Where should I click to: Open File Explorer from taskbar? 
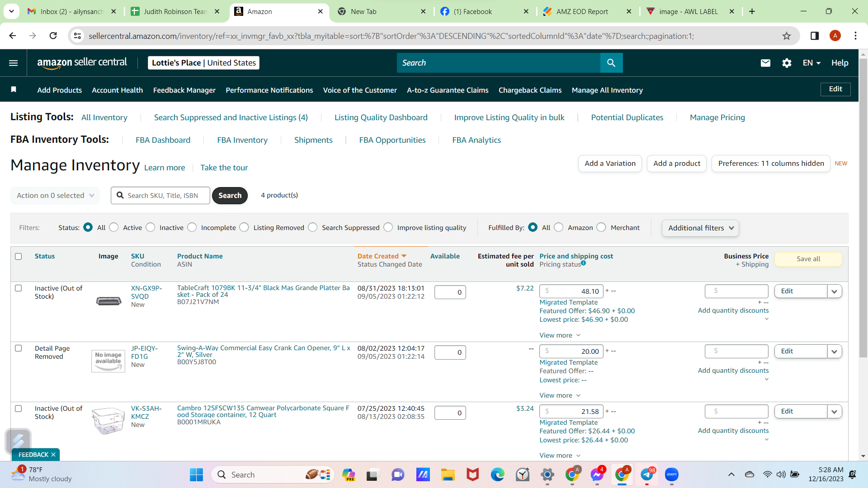(448, 474)
